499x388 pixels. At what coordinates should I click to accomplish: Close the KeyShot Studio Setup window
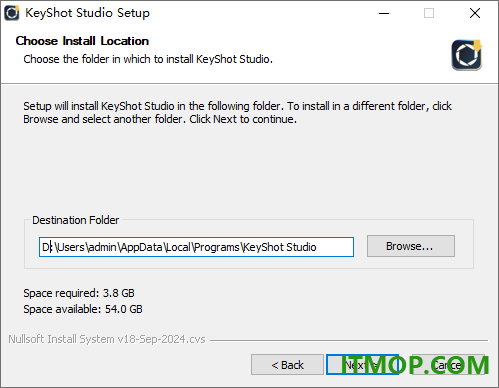[x=475, y=13]
